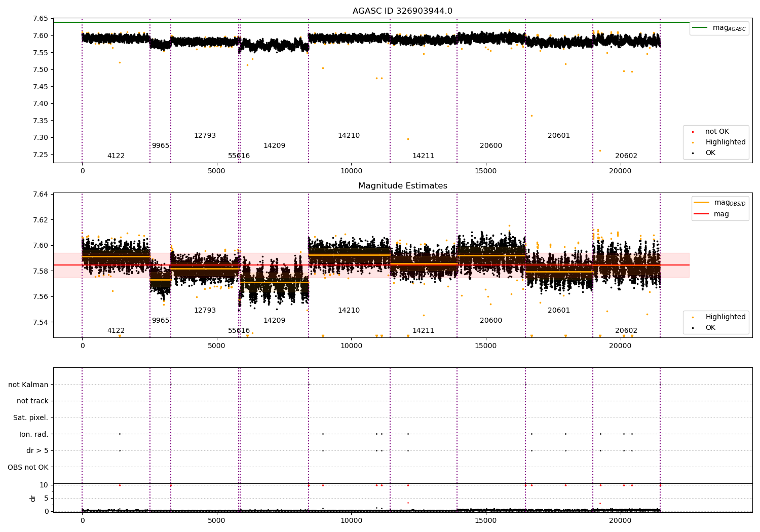The width and height of the screenshot is (760, 532).
Task: Select 'OK' in the AGASC ID plot legend
Action: point(710,153)
